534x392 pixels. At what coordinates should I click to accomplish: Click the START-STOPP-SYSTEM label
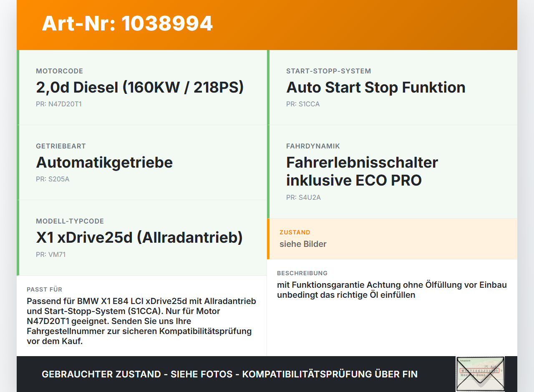(x=329, y=71)
